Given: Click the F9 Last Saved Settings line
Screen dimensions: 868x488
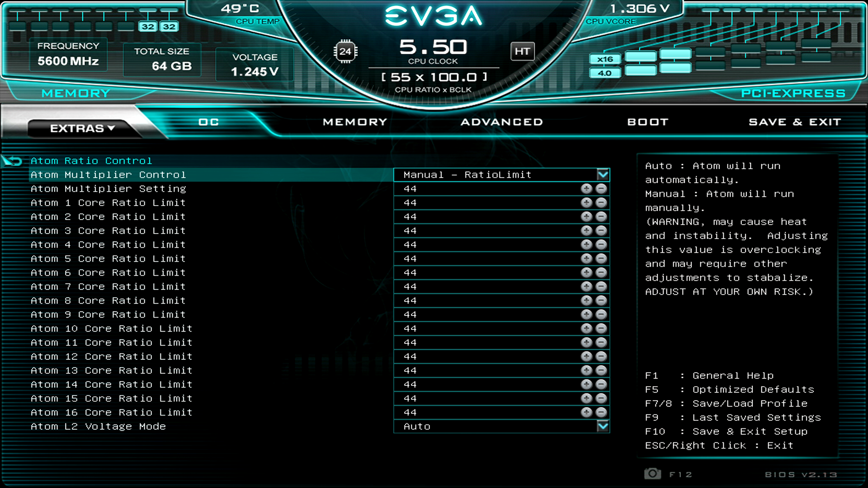Looking at the screenshot, I should 733,418.
